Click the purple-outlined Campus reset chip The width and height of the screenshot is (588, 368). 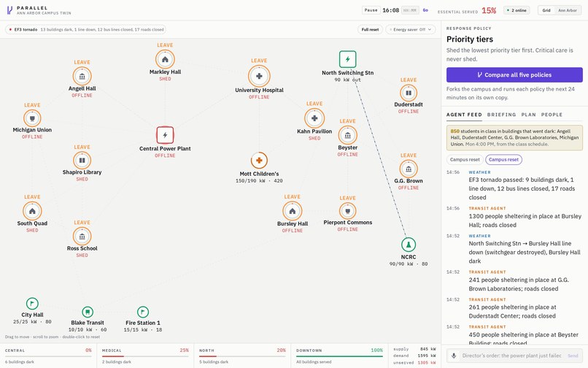coord(503,160)
